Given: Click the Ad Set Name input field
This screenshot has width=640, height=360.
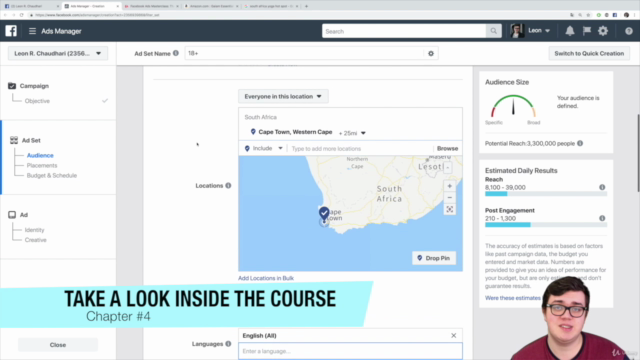Looking at the screenshot, I should 304,53.
